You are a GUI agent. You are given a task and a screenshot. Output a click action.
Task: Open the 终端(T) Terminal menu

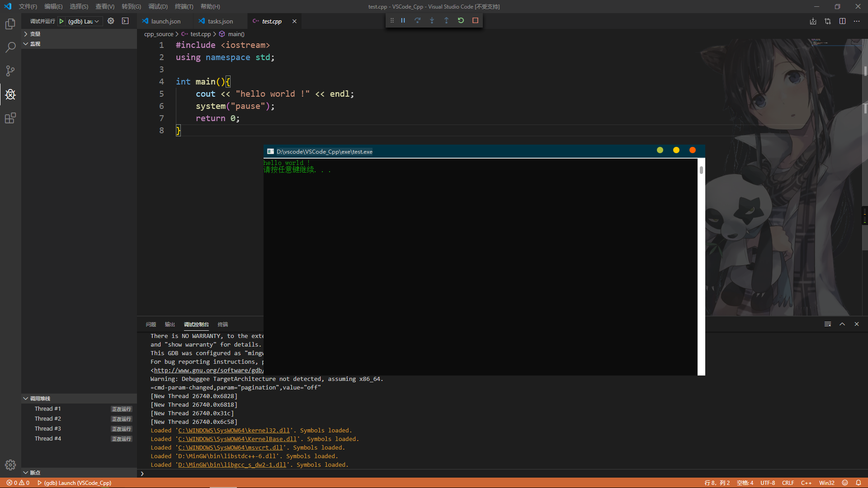click(x=184, y=6)
